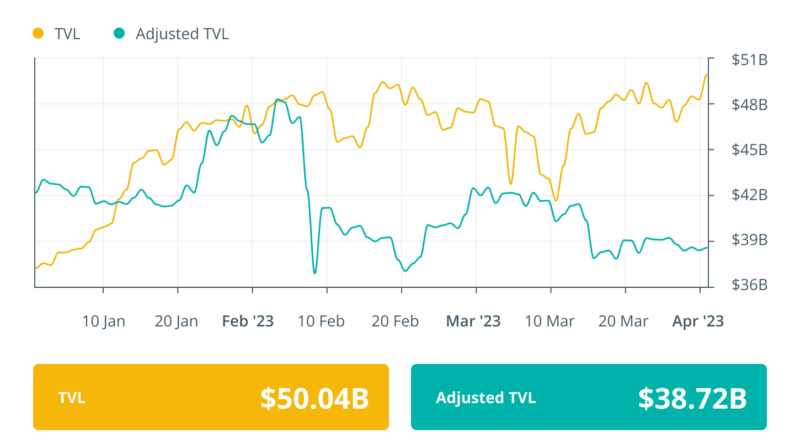Click the 20 Jan axis label
The height and width of the screenshot is (445, 800).
pyautogui.click(x=178, y=321)
